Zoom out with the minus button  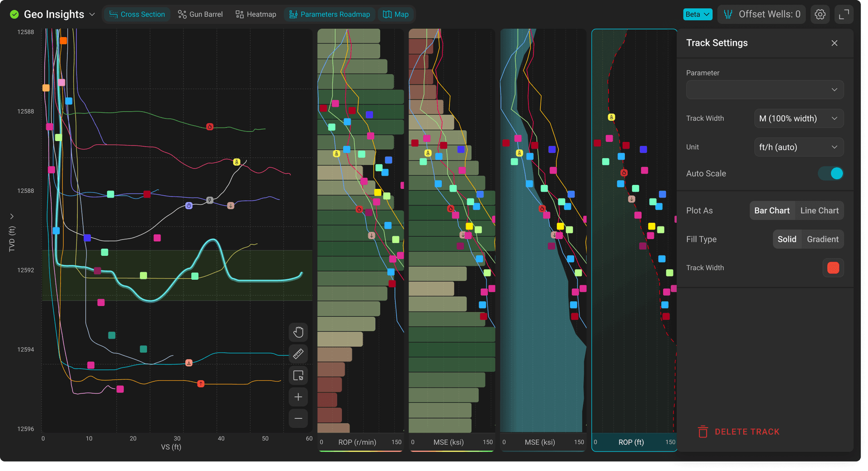298,419
